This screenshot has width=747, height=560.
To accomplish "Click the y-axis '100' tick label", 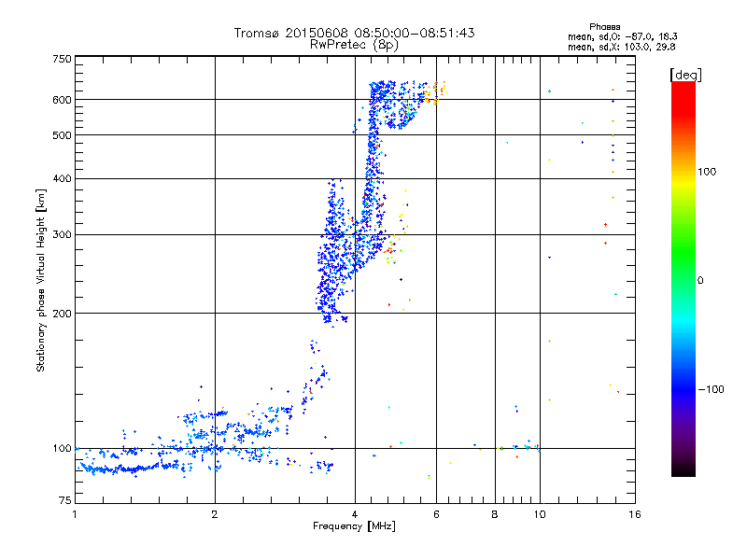I will (x=62, y=448).
